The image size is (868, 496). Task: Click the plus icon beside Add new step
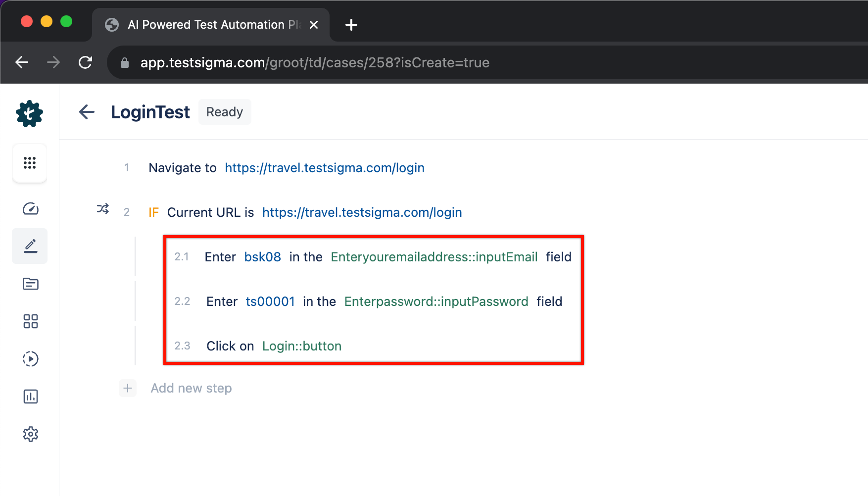128,388
